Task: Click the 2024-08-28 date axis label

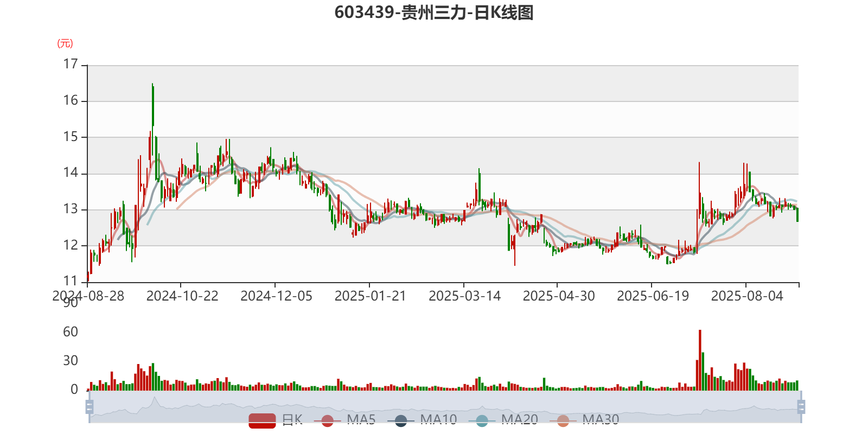Action: pos(88,296)
